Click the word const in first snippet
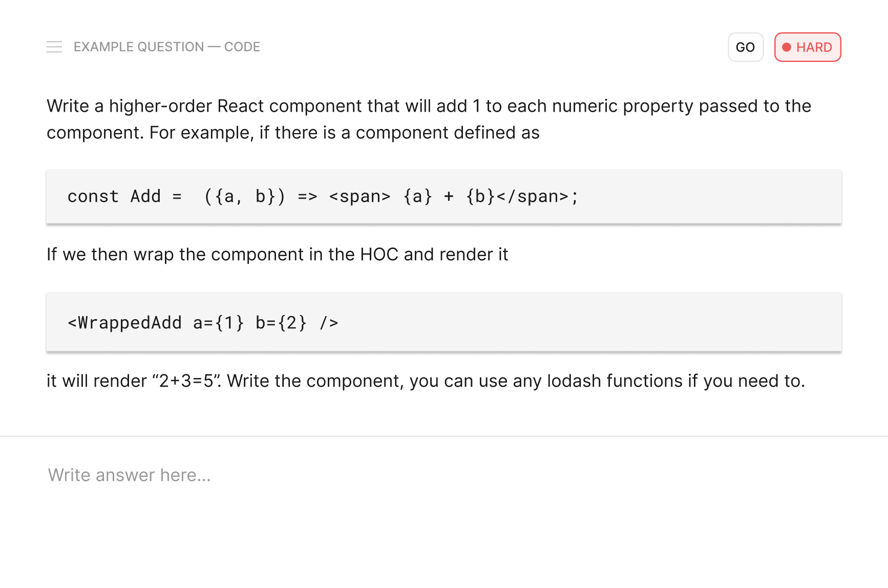Screen dimensions: 888x588 point(93,197)
